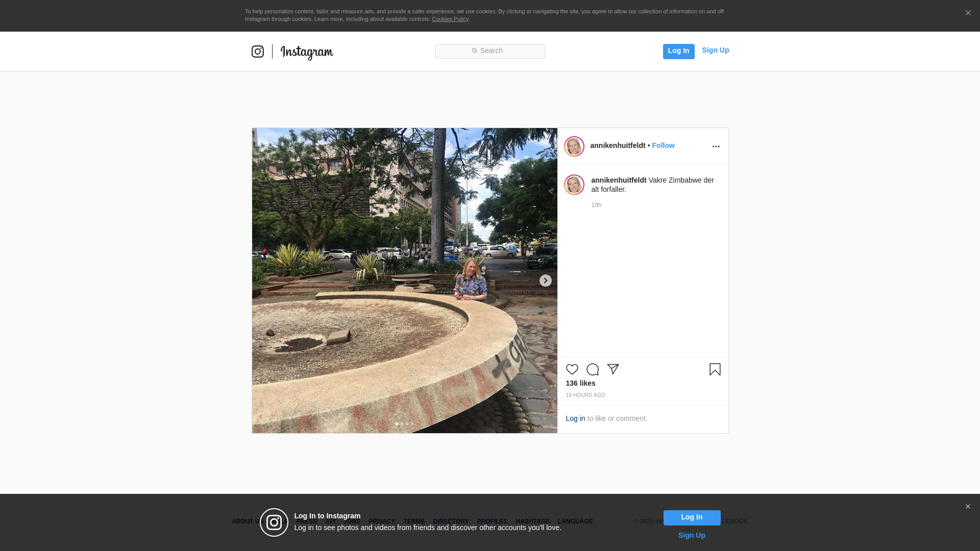Open the Cookies Policy link
The image size is (980, 551).
[x=450, y=19]
